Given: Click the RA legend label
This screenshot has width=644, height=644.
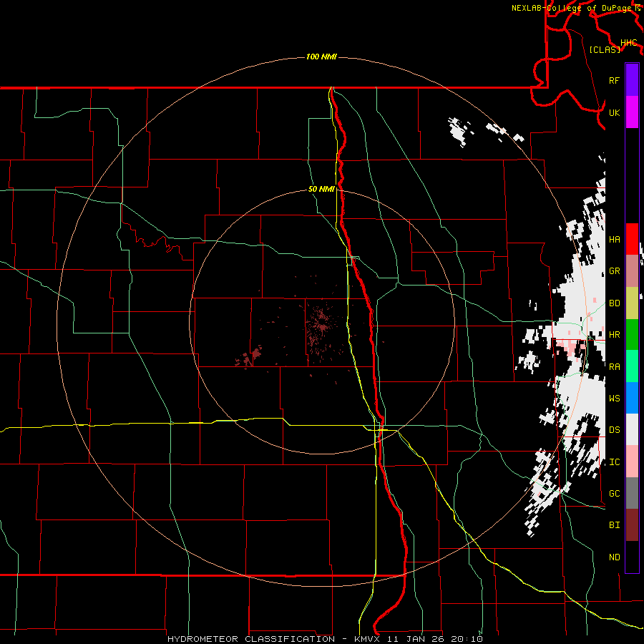Looking at the screenshot, I should point(615,367).
